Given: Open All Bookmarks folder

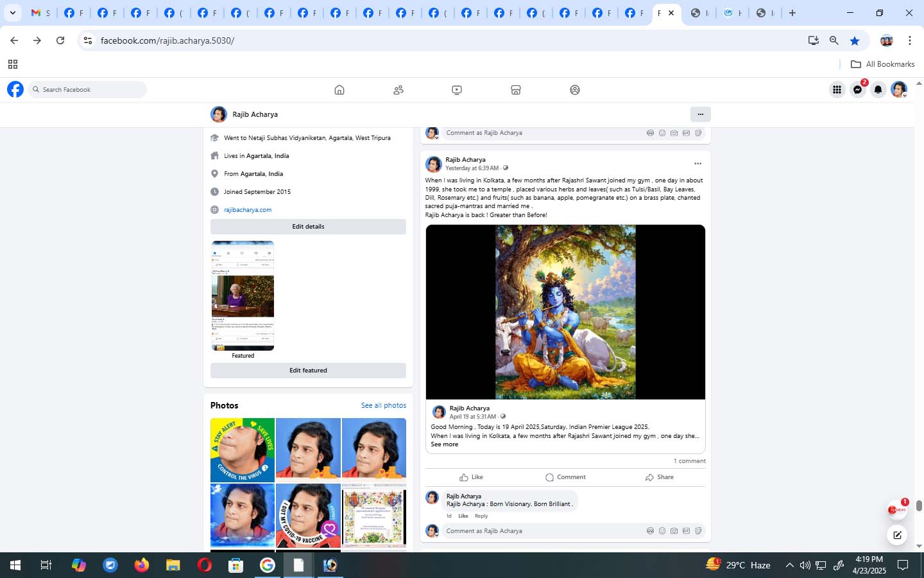Looking at the screenshot, I should click(x=882, y=64).
